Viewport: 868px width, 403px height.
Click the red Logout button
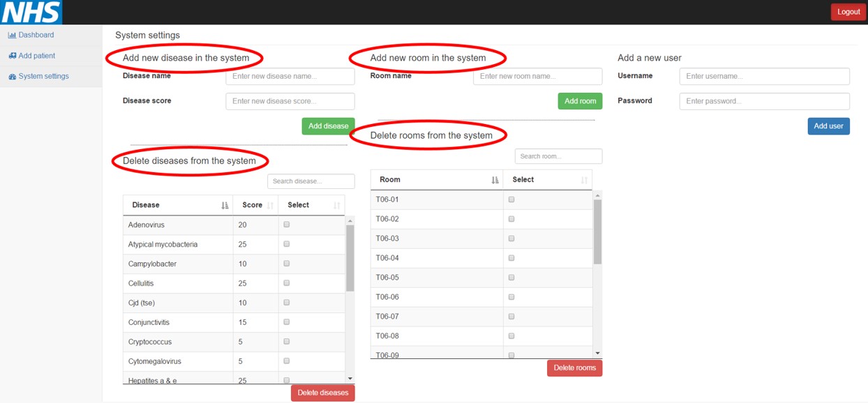pos(848,12)
